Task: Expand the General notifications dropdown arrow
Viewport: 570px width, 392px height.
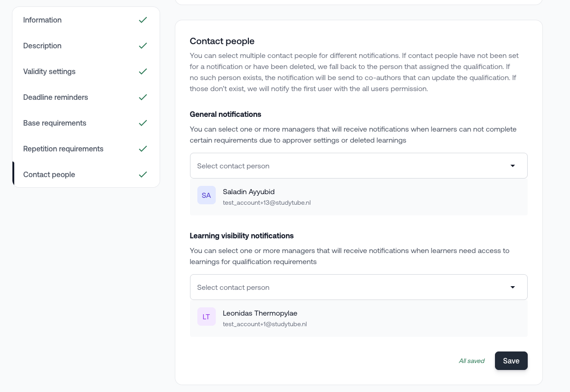Action: (512, 166)
